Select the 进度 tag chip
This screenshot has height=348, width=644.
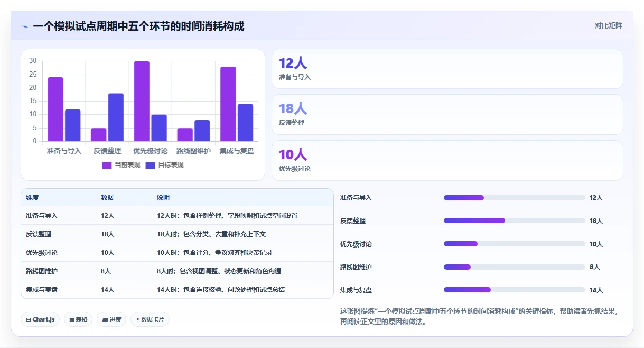[x=111, y=319]
